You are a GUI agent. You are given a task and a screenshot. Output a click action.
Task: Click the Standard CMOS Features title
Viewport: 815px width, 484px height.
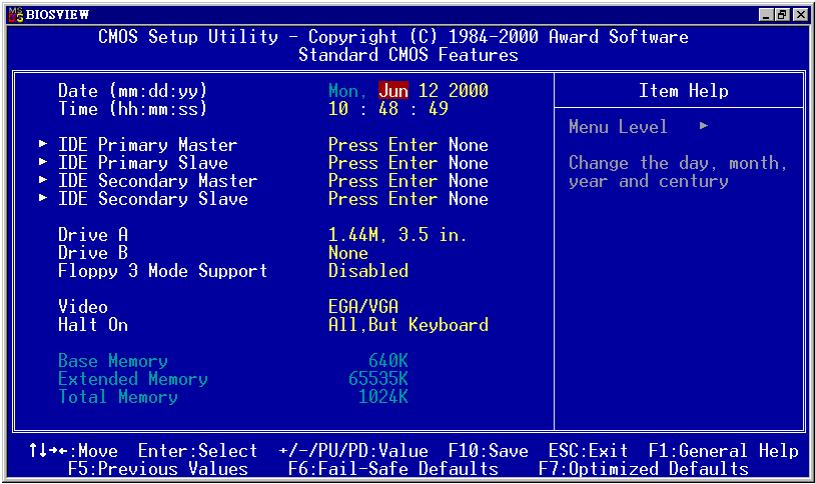(x=408, y=55)
